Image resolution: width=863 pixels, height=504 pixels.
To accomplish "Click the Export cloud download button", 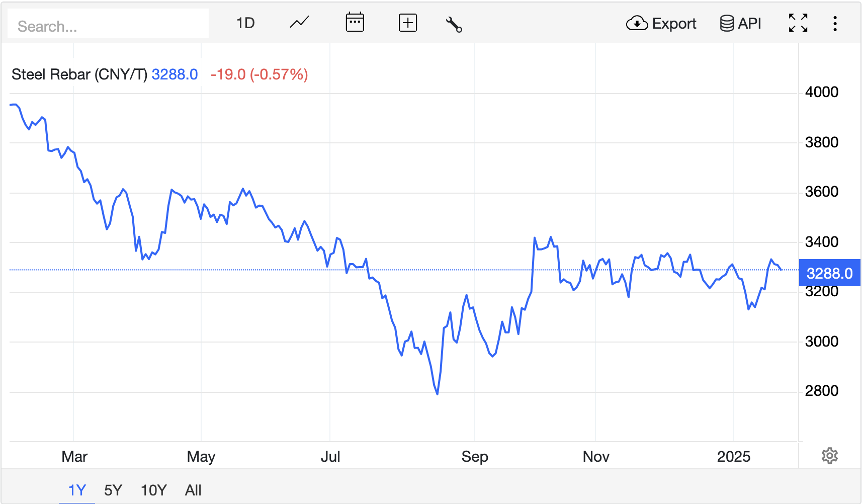I will point(661,24).
